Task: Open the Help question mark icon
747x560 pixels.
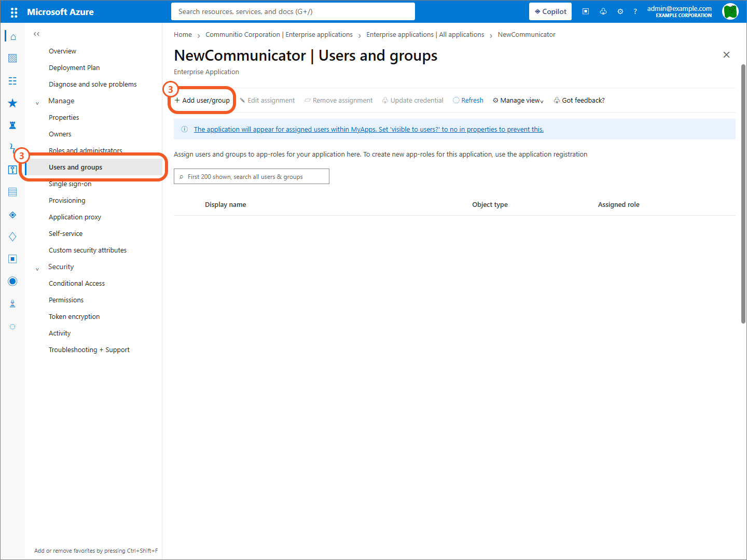Action: [635, 11]
